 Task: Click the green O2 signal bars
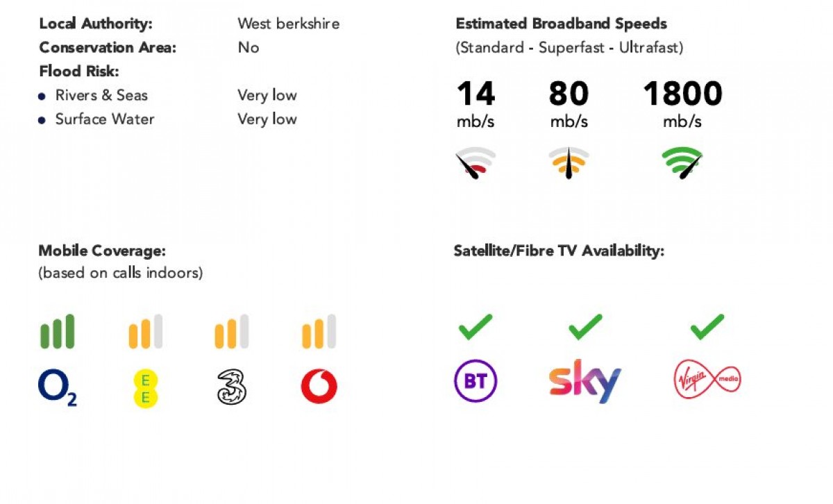click(57, 332)
